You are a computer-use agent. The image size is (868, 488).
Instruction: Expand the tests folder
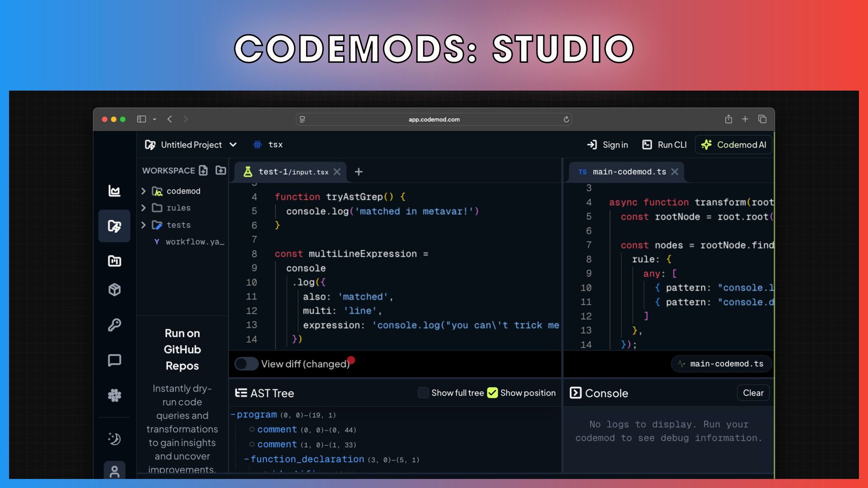point(178,225)
